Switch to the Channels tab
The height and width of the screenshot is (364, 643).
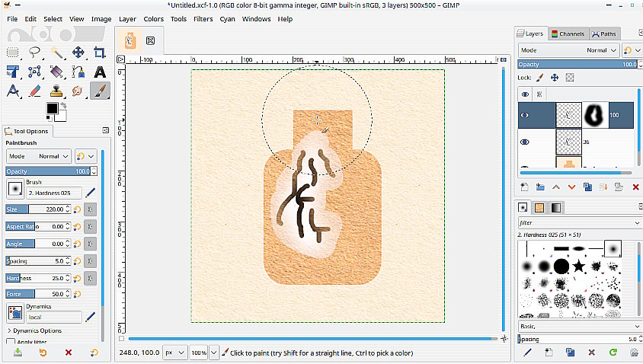pyautogui.click(x=568, y=34)
